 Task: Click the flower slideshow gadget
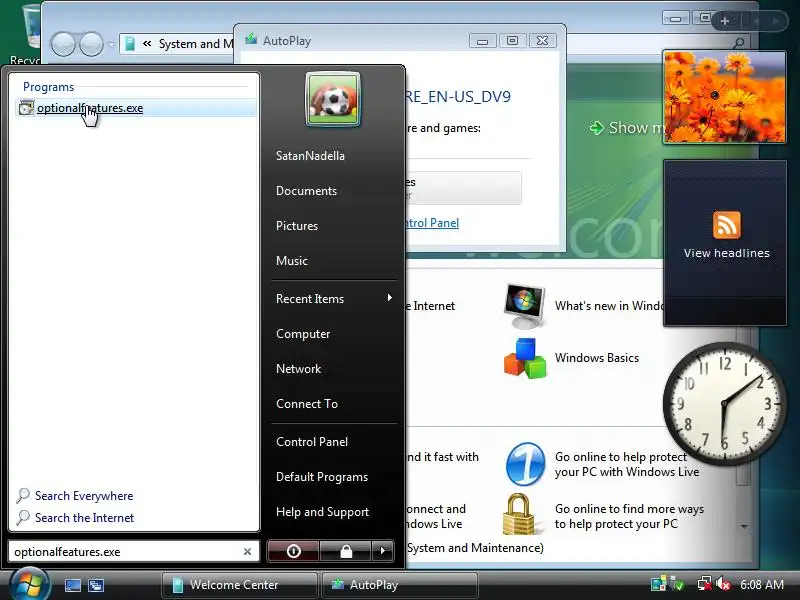[x=724, y=97]
